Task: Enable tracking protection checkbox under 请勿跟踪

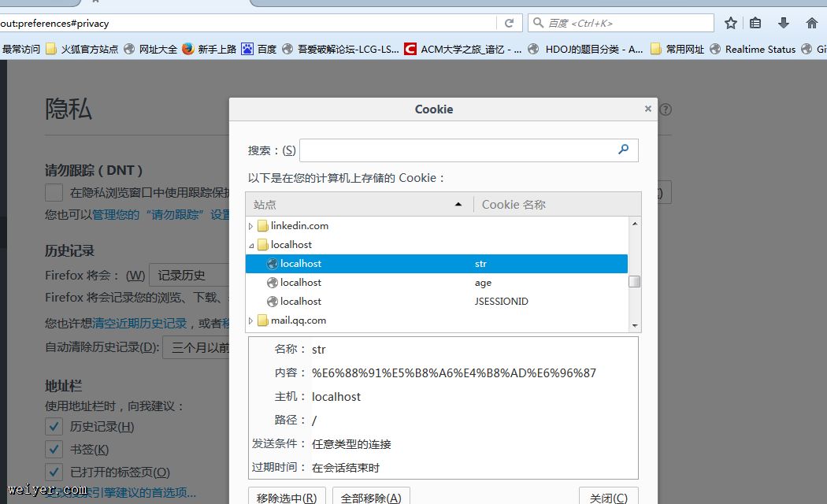Action: pos(54,192)
